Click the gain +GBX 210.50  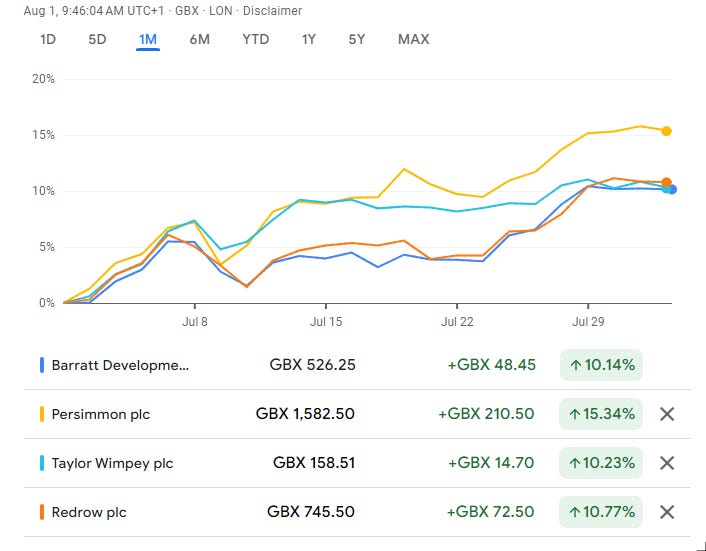click(486, 414)
